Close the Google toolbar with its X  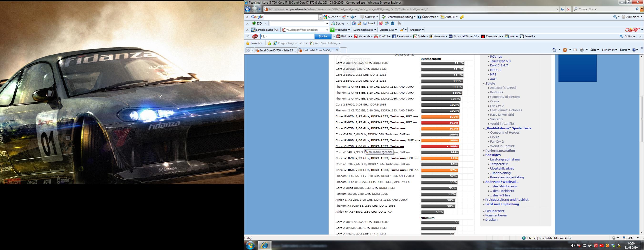coord(247,17)
